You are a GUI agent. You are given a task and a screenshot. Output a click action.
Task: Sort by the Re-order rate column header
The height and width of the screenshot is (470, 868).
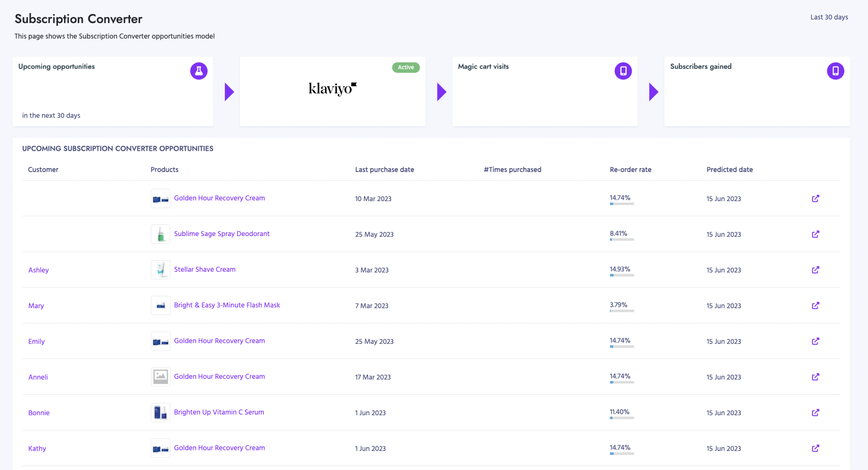tap(630, 170)
